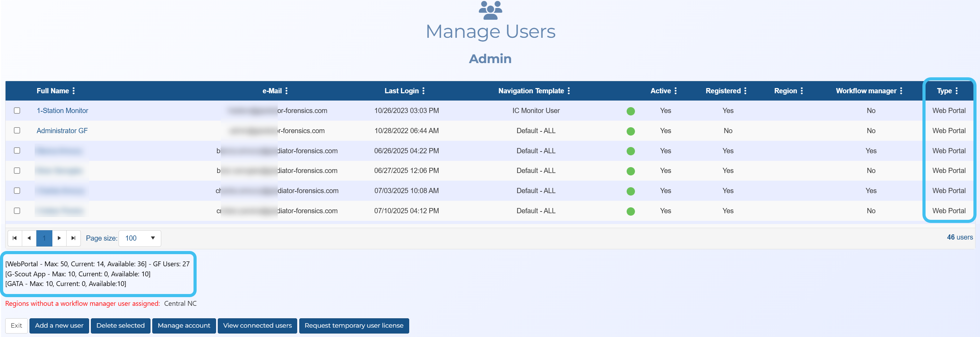Tick the checkbox for the last listed user
Image resolution: width=980 pixels, height=337 pixels.
(17, 211)
